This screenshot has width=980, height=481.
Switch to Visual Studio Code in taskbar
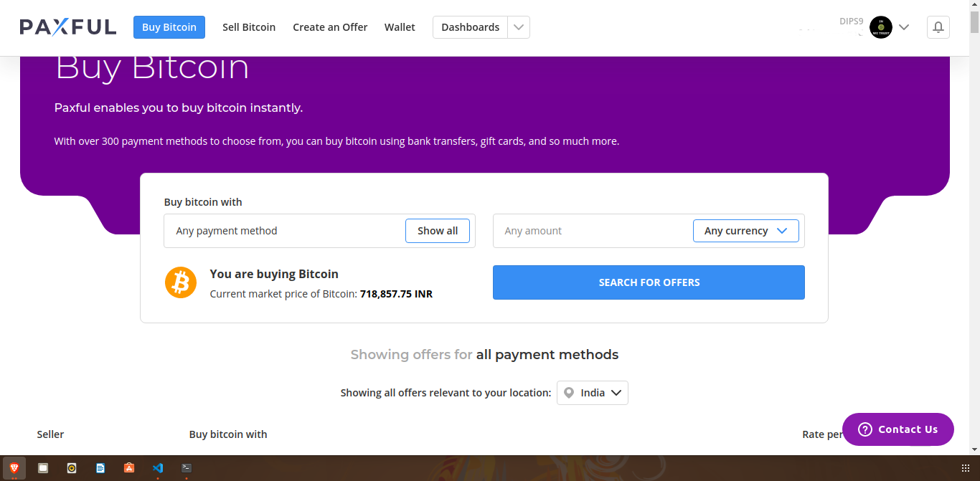click(158, 468)
